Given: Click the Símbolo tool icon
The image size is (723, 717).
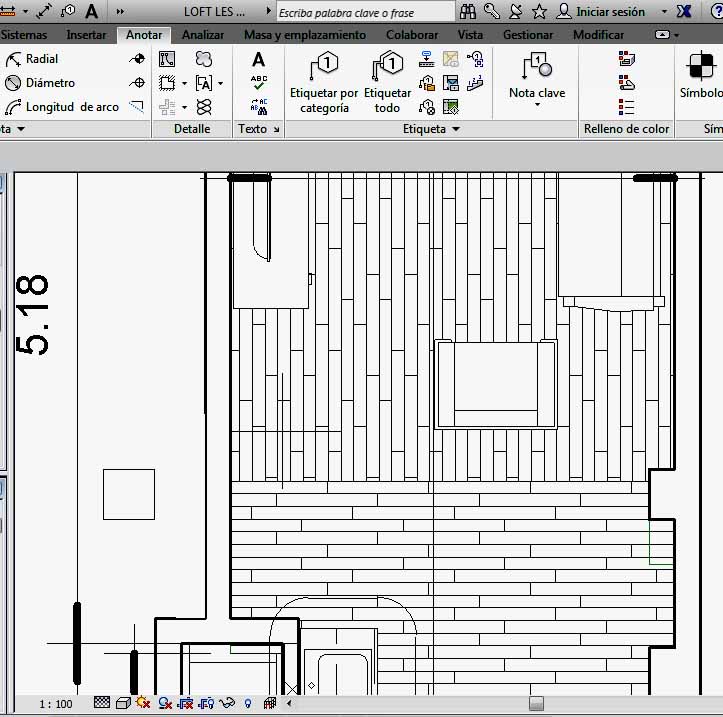Looking at the screenshot, I should point(701,72).
